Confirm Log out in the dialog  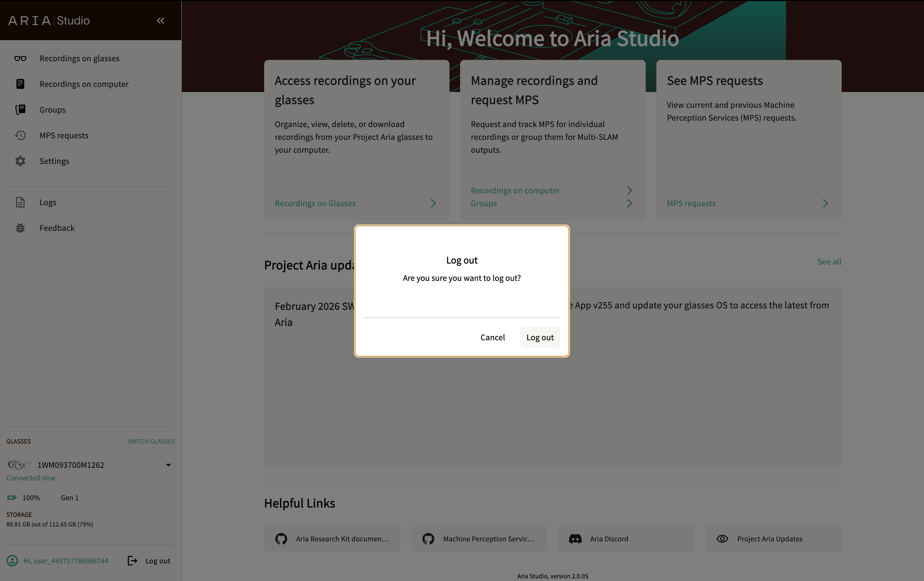click(x=540, y=338)
